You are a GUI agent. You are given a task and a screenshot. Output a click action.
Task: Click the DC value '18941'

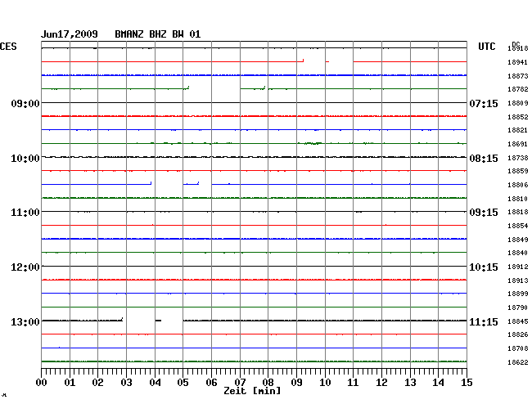pos(518,62)
